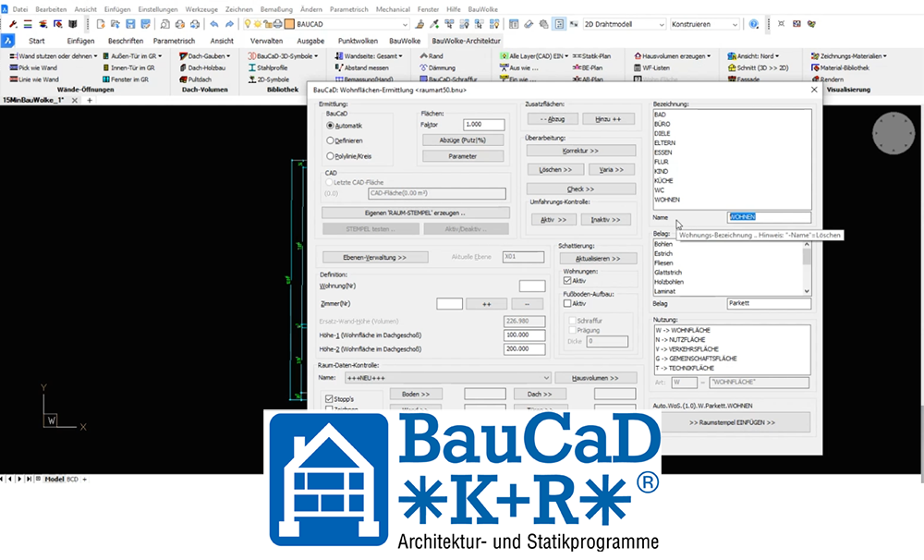Toggle Fußboden-Aufbau Aktiv checkbox

click(x=567, y=304)
